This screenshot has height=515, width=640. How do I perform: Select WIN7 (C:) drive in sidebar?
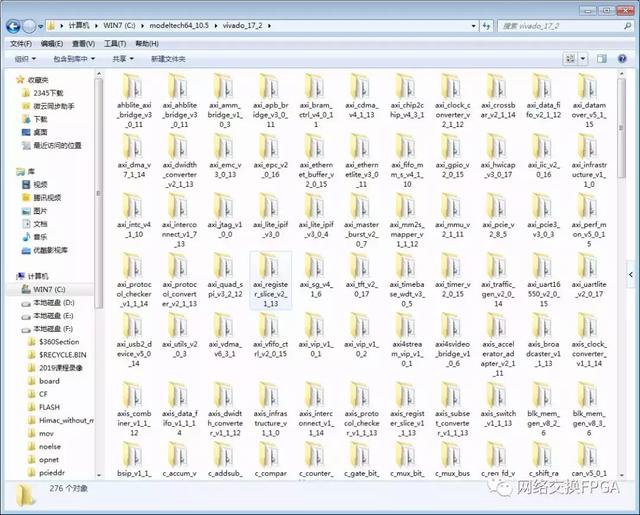44,289
